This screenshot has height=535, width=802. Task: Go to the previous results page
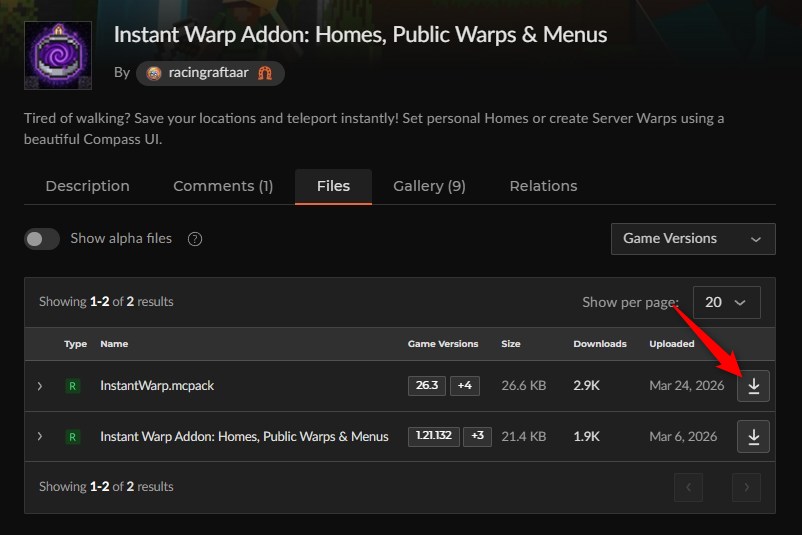click(688, 487)
